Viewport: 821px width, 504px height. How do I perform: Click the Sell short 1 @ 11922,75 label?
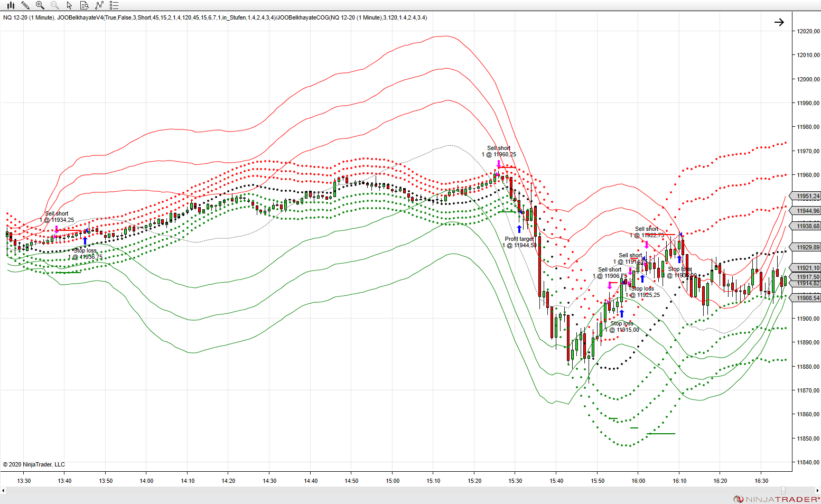point(647,232)
